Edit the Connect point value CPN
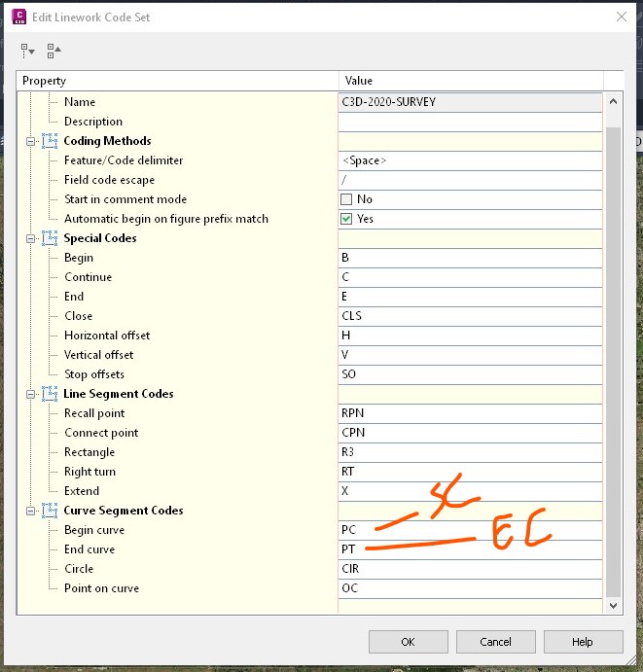The height and width of the screenshot is (672, 643). click(x=470, y=433)
